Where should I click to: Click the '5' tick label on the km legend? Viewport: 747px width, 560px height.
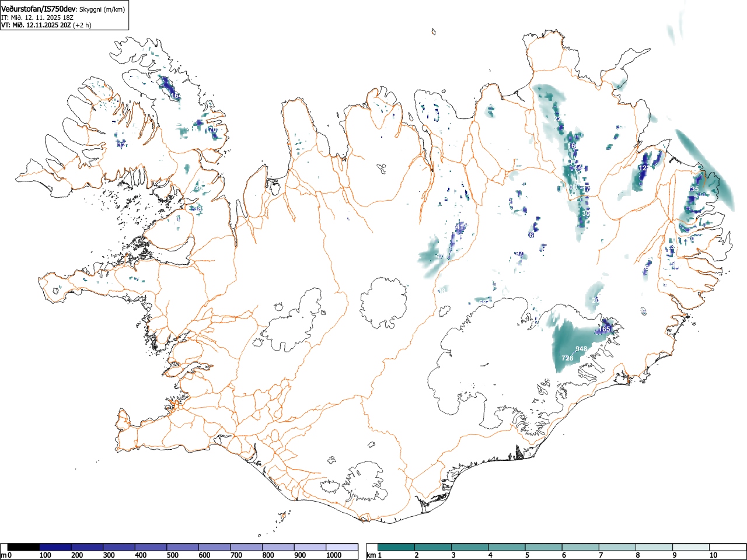click(527, 555)
